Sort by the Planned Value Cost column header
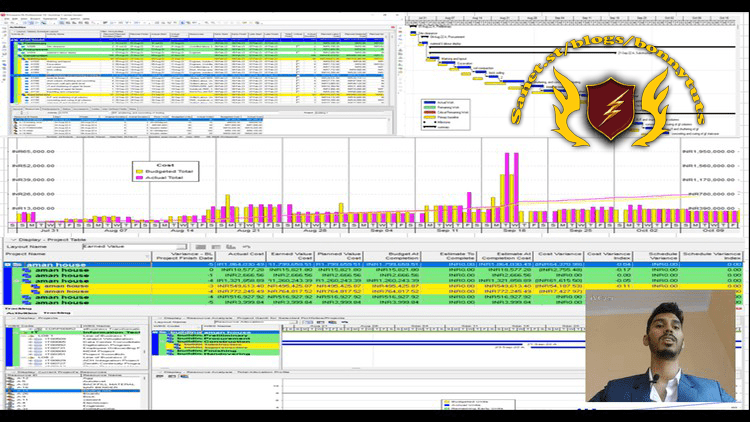Viewport: 750px width, 422px height. pyautogui.click(x=339, y=256)
